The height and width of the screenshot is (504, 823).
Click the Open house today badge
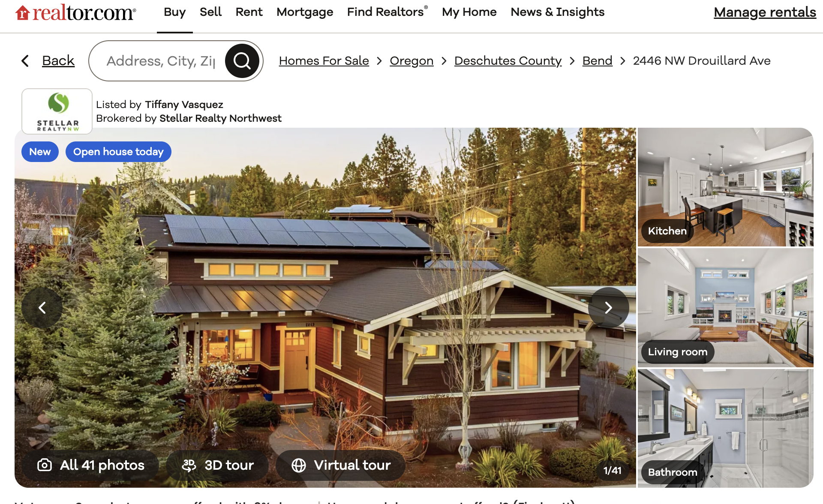(x=118, y=152)
